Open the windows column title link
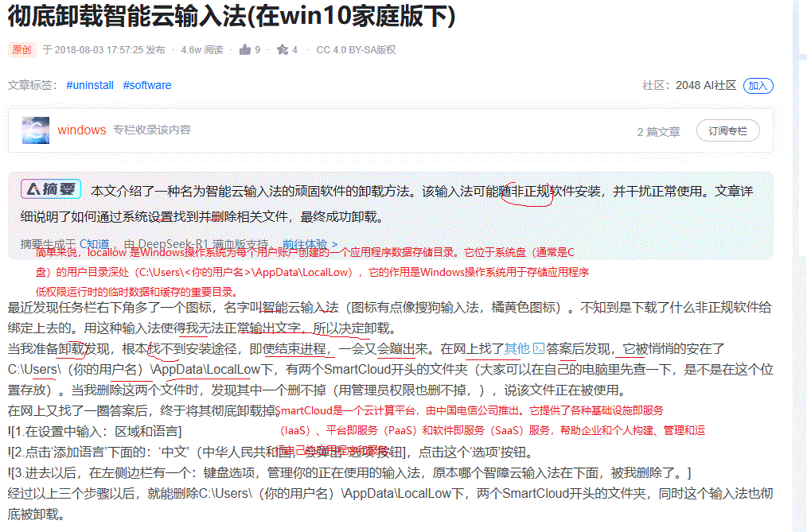Image resolution: width=807 pixels, height=532 pixels. [x=82, y=130]
